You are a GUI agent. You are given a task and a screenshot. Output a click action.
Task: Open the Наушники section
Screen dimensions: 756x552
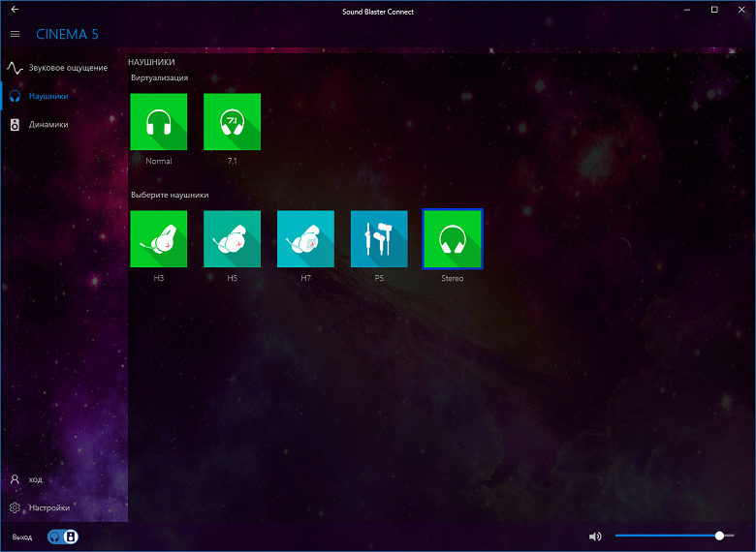point(64,96)
